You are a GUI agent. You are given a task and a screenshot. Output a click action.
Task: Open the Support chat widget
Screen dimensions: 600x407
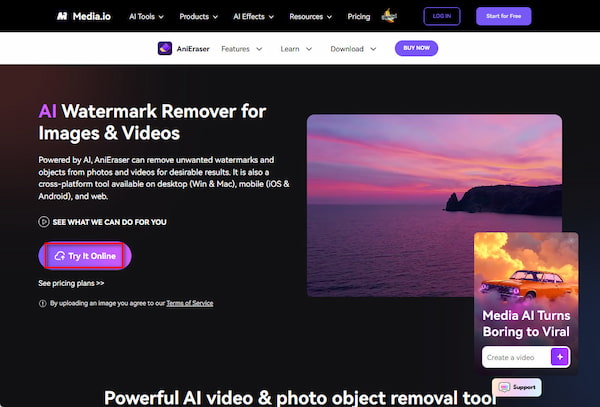pyautogui.click(x=517, y=386)
